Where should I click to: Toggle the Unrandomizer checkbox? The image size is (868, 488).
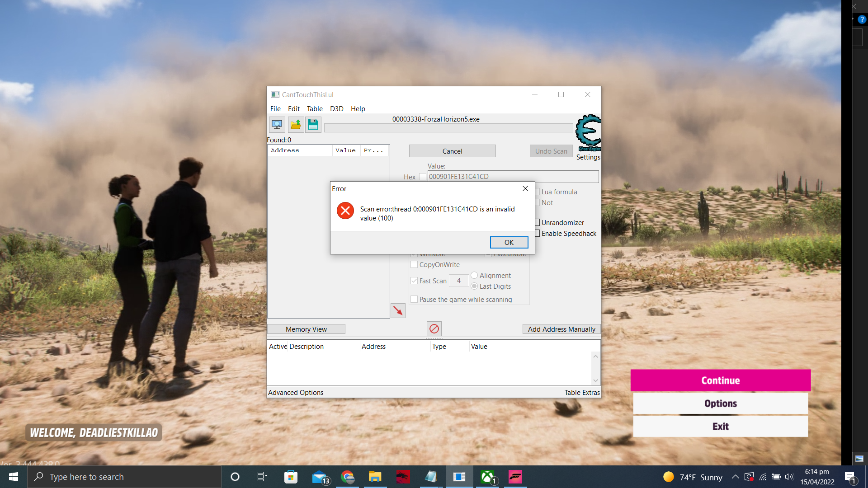(538, 222)
